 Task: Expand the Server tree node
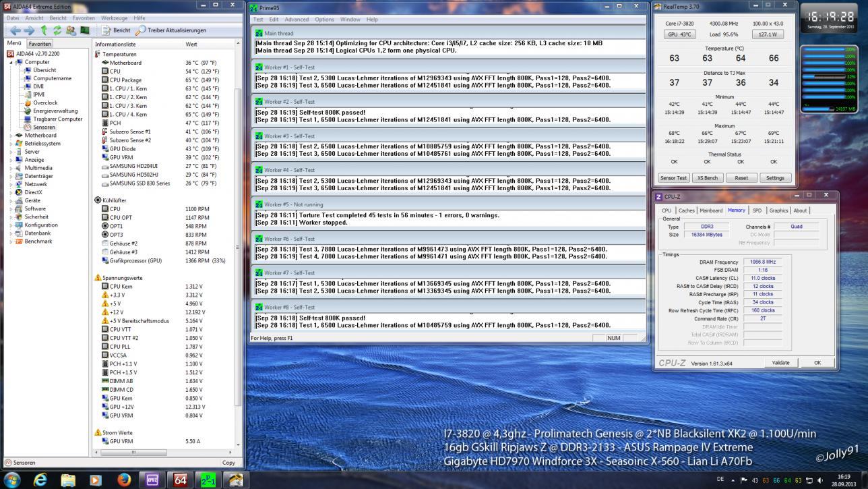11,152
